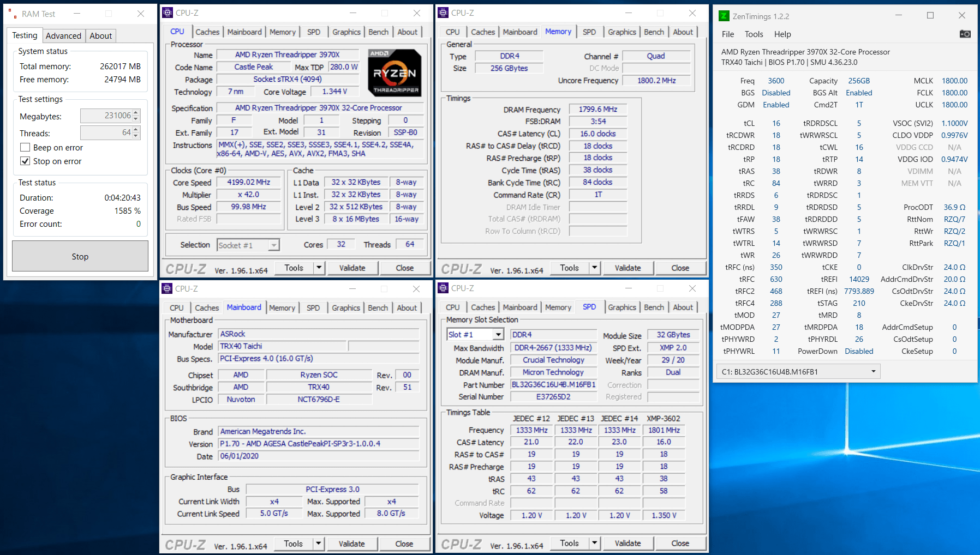This screenshot has width=980, height=555.
Task: Uncheck the Stop on error checkbox
Action: (x=25, y=161)
